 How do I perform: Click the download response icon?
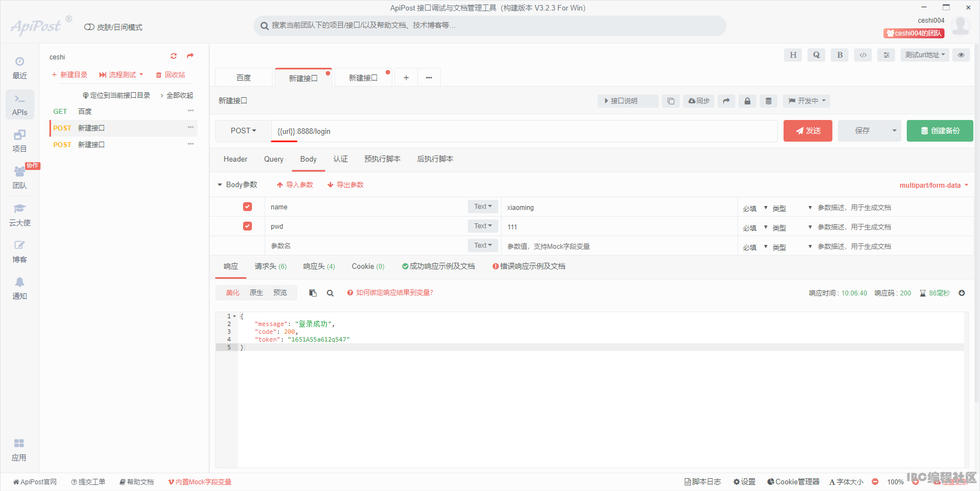point(962,293)
